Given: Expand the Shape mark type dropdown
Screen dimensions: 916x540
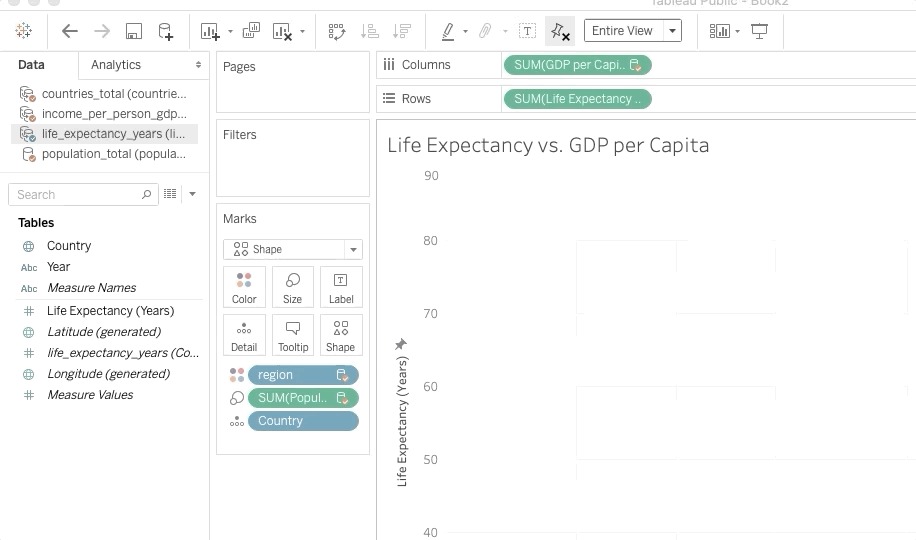Looking at the screenshot, I should 352,249.
